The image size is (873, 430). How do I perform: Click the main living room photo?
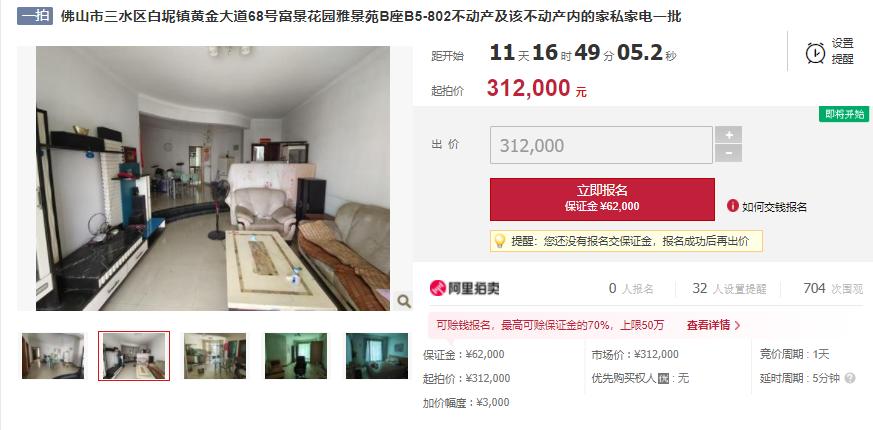point(213,178)
